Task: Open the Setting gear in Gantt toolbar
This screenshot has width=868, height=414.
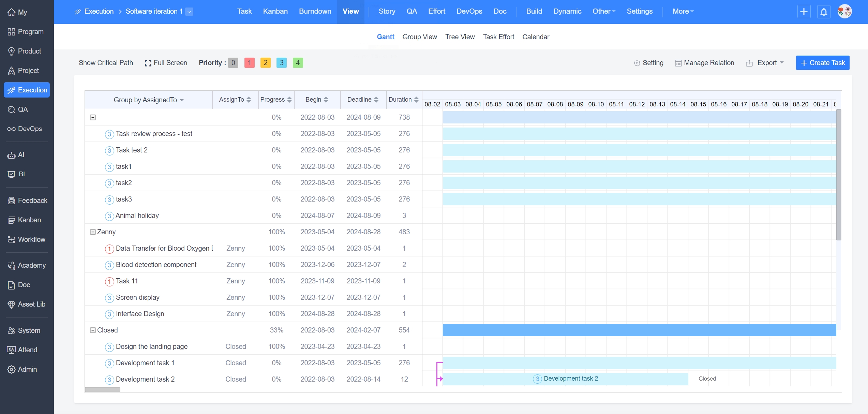Action: [x=637, y=63]
